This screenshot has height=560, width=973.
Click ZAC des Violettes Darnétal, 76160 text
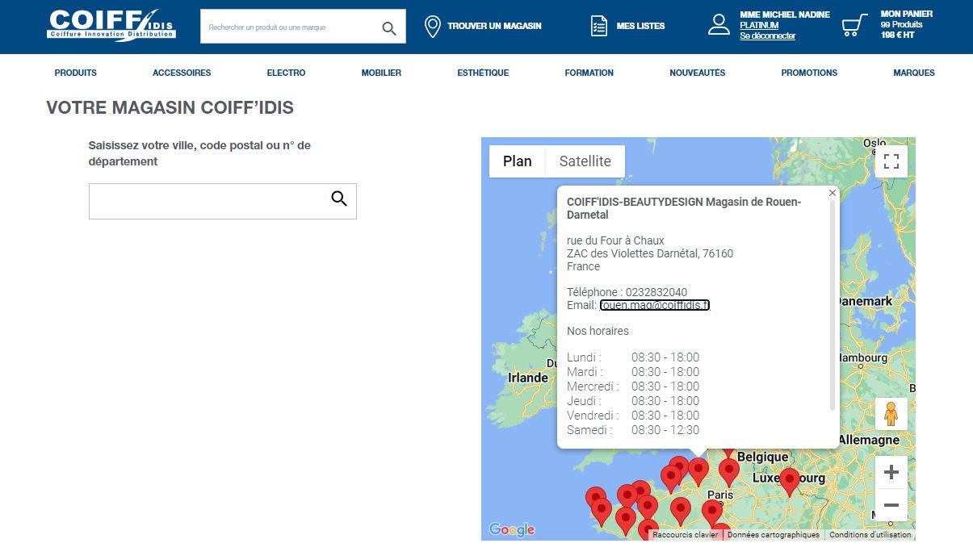[650, 253]
